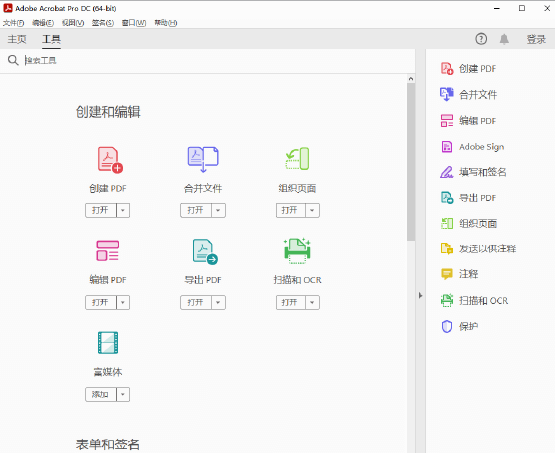Screen dimensions: 555x453
Task: Expand dropdown arrow next to 编辑 PDF 打开
Action: (x=123, y=302)
